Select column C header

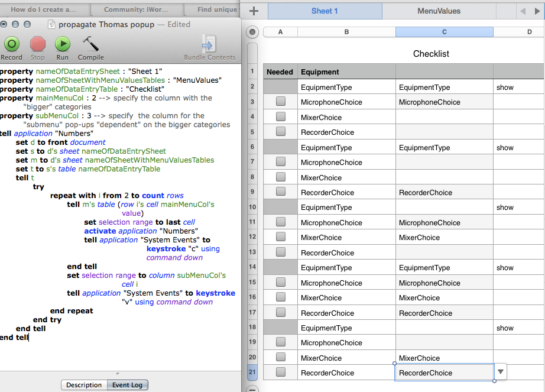point(444,32)
